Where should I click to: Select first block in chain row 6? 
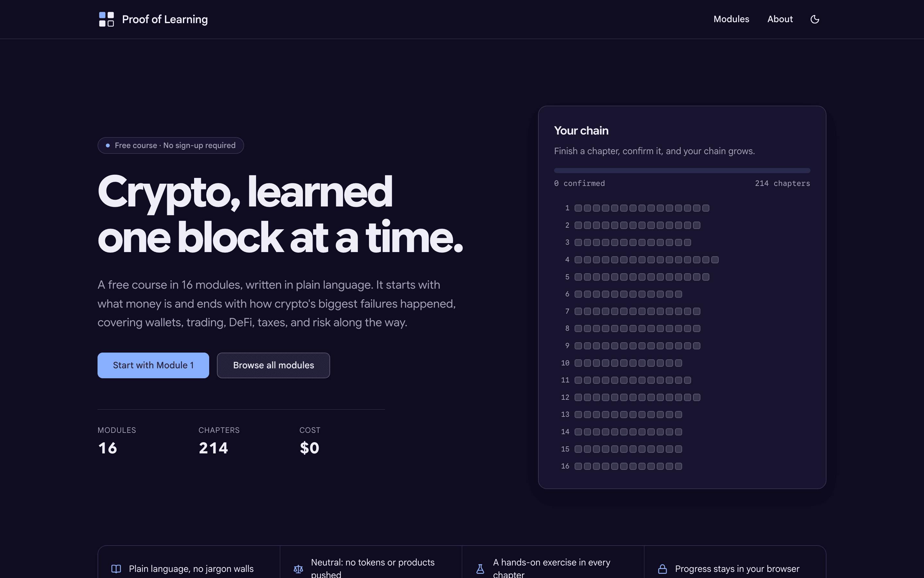(x=578, y=294)
